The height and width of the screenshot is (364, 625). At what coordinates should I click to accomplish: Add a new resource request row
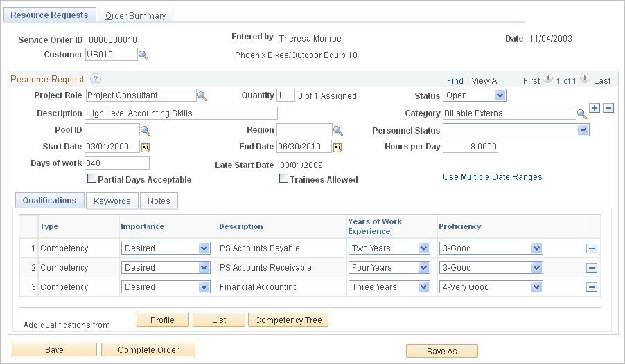595,108
